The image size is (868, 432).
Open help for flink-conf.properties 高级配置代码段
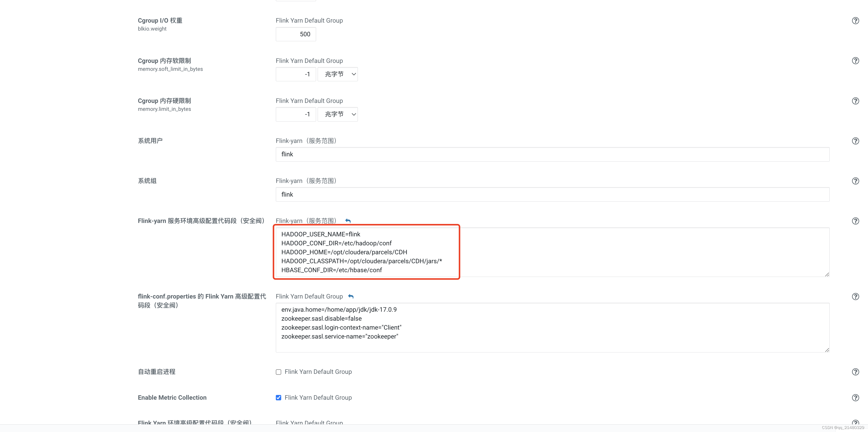click(856, 296)
